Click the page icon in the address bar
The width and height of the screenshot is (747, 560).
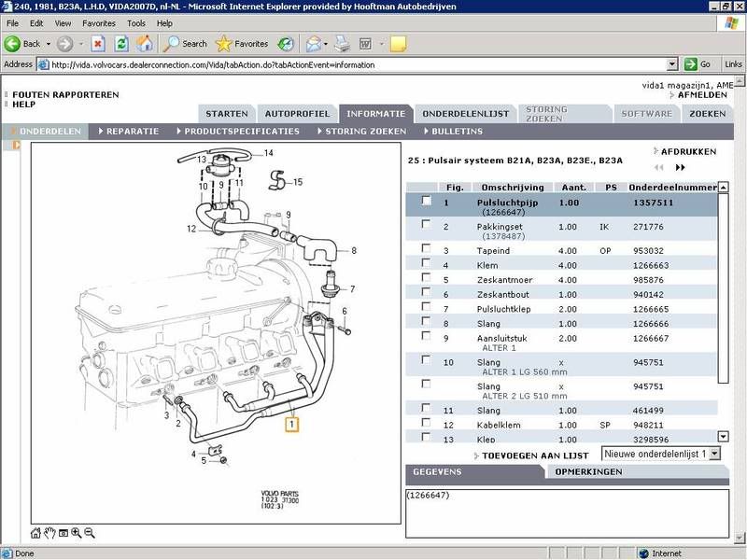click(x=43, y=64)
